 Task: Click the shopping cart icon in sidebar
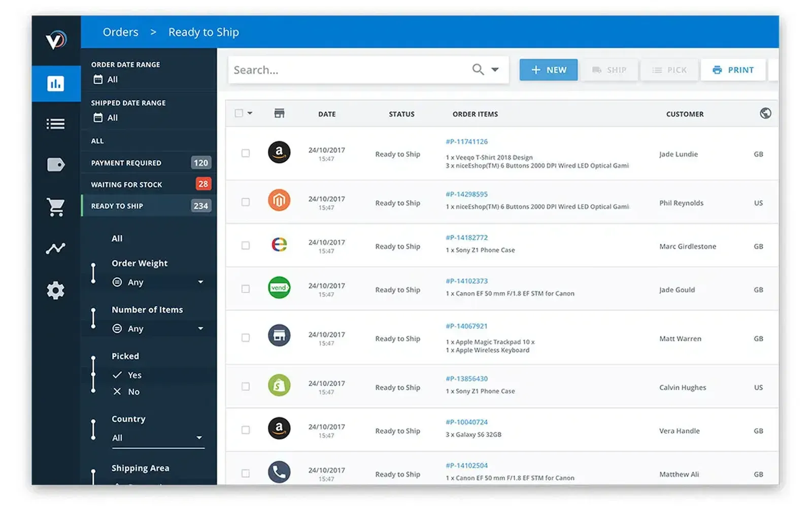pos(56,207)
